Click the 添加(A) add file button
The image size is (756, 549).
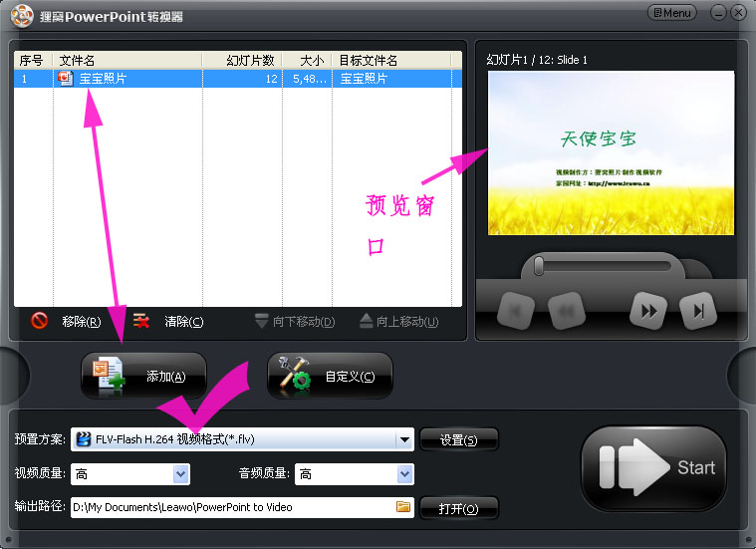click(143, 376)
